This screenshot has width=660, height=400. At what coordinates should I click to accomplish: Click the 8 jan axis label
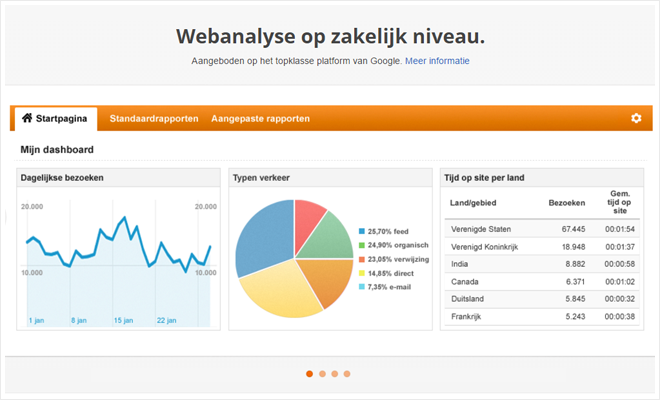coord(79,320)
